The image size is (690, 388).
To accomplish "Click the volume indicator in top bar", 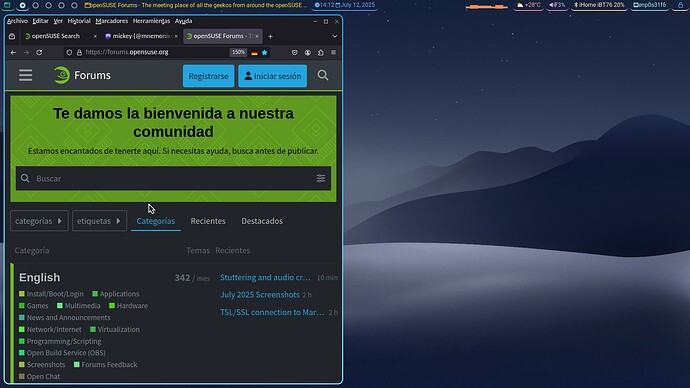I will tap(557, 5).
